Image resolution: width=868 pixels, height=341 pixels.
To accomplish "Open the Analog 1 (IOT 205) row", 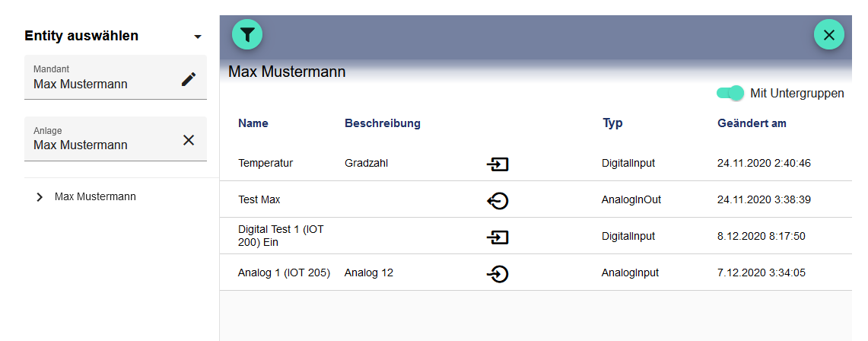I will [284, 272].
